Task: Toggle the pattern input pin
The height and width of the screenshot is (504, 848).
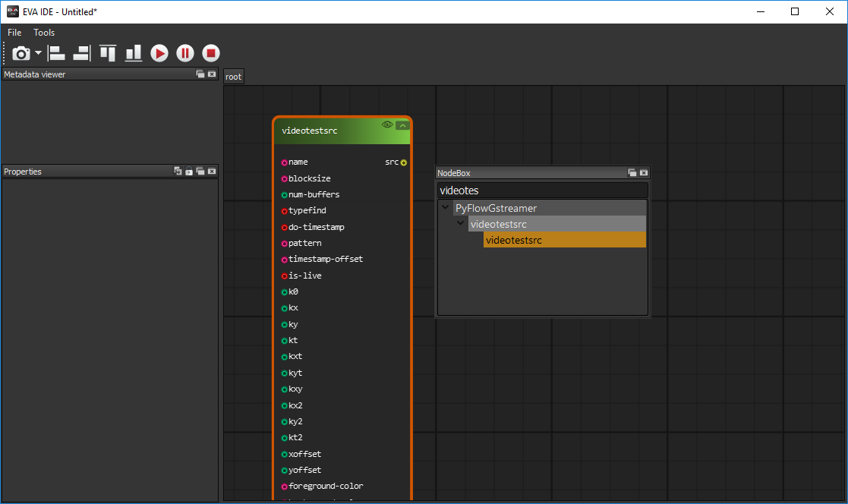Action: (x=282, y=243)
